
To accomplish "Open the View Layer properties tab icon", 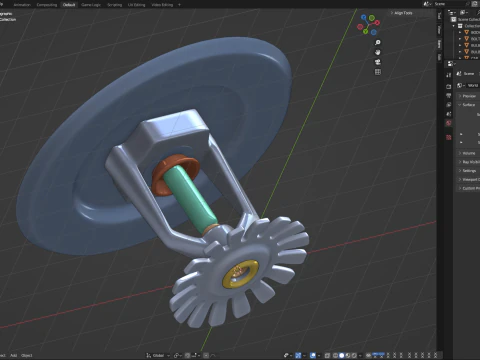I will [449, 105].
